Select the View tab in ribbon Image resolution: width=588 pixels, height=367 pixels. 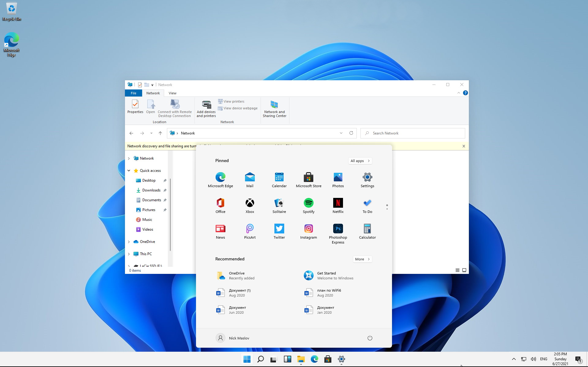click(x=172, y=93)
